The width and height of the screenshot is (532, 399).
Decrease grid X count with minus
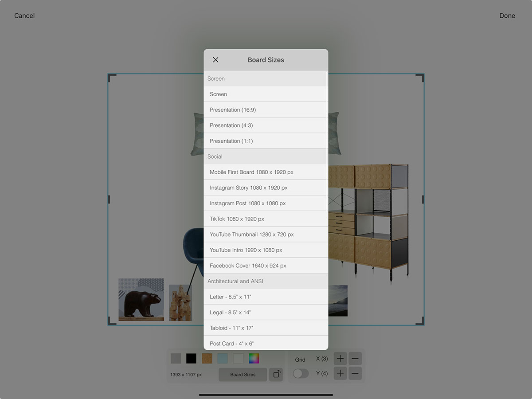[355, 359]
